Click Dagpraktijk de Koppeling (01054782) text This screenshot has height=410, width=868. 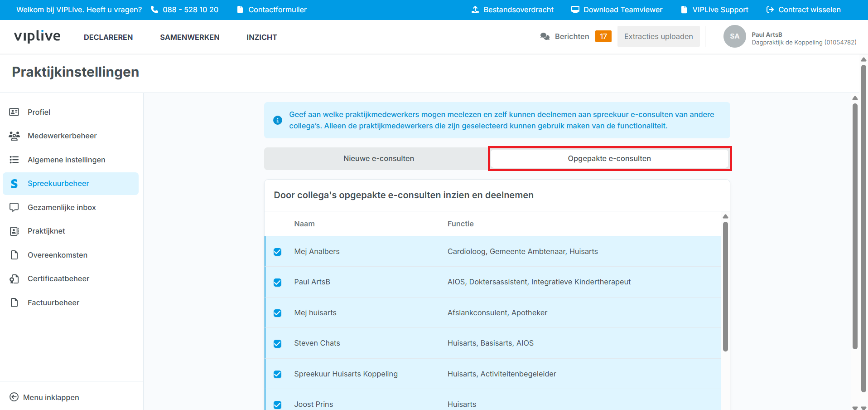804,42
